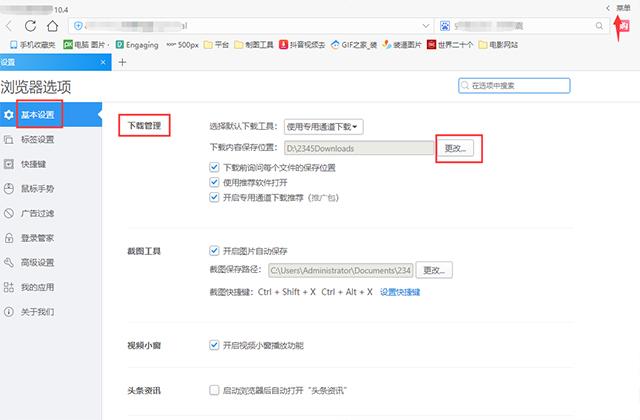
Task: Go back with the browser back arrow
Action: tap(9, 26)
